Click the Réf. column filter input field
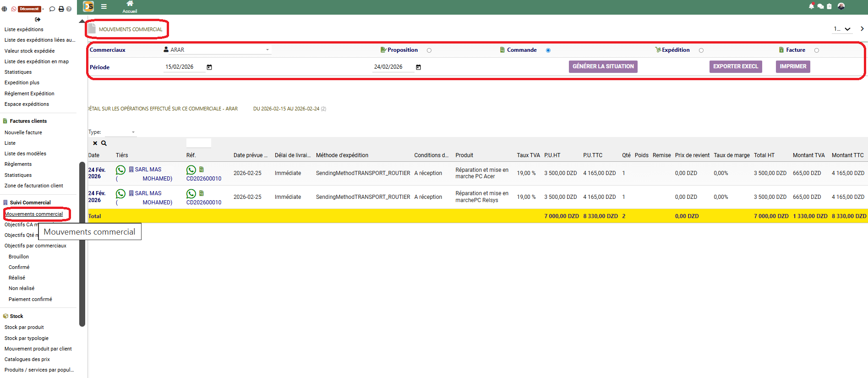 click(199, 143)
